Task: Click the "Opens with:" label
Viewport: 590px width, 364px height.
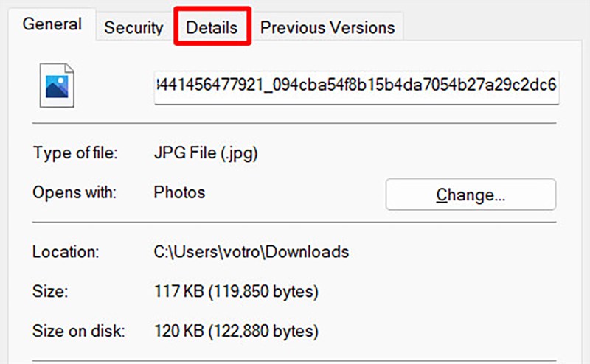Action: pyautogui.click(x=74, y=193)
